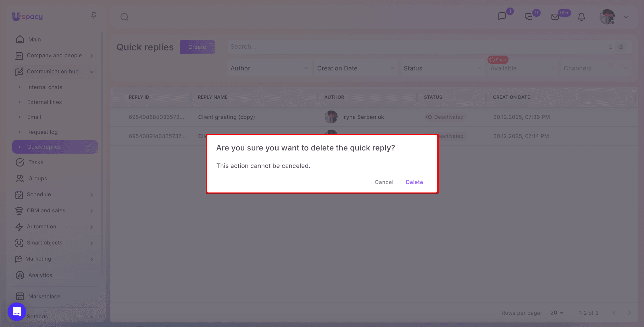Screen dimensions: 644x327
Task: Open the Status filter dropdown
Action: 442,68
